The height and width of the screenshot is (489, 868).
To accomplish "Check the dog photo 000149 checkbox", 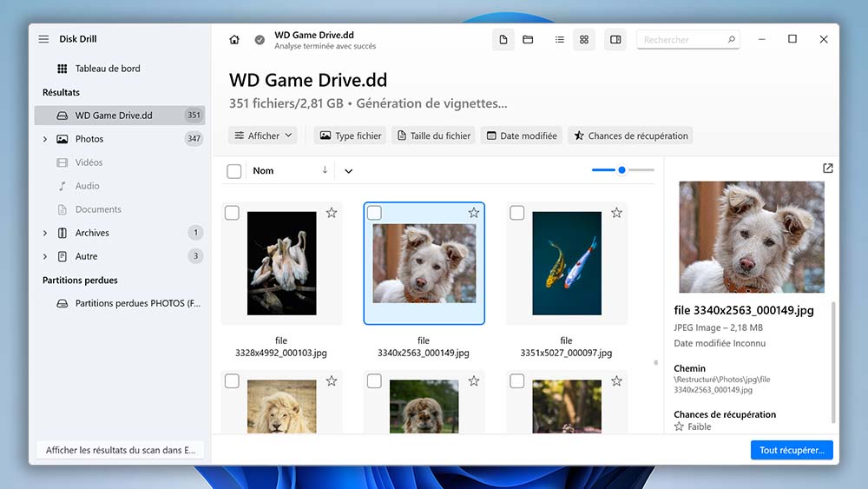I will point(374,213).
